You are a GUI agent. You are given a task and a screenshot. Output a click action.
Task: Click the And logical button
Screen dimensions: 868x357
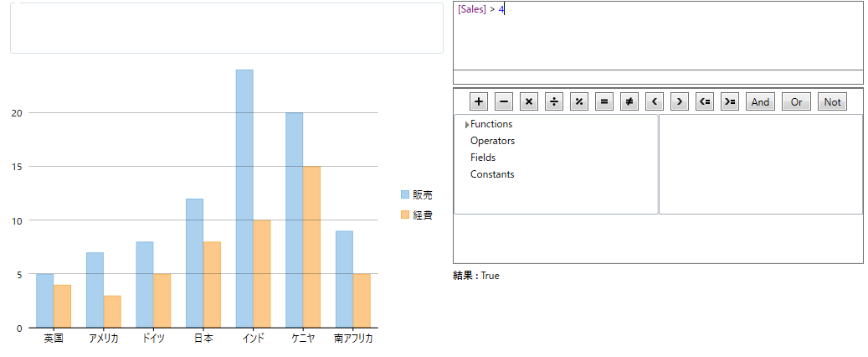(x=760, y=102)
